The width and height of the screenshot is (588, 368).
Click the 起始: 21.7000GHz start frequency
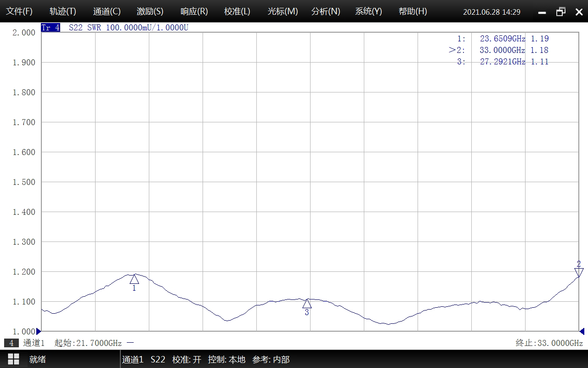88,343
